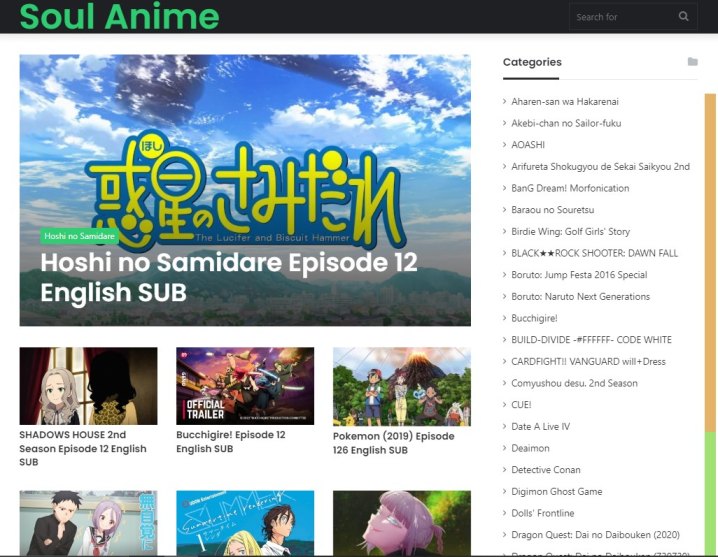Click the chevron beside Detective Conan
Viewport: 718px width, 557px height.
tap(504, 470)
